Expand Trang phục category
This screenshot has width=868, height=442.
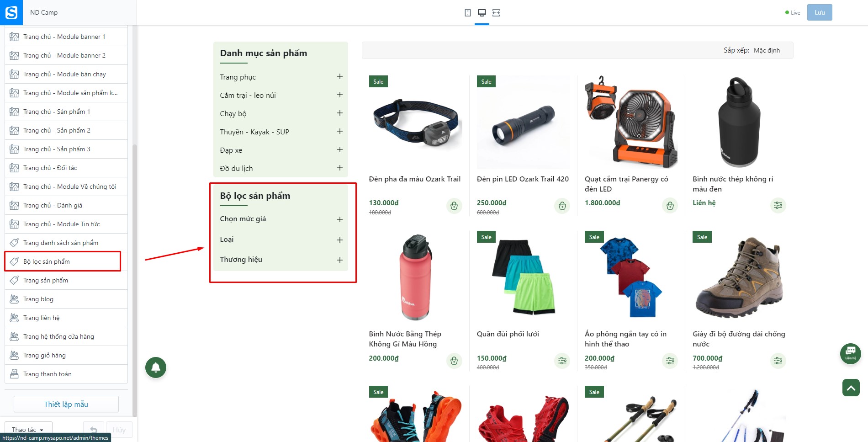coord(339,76)
